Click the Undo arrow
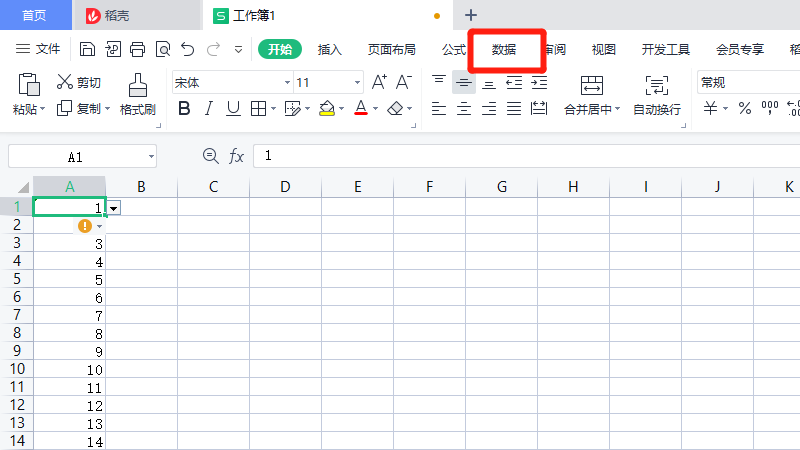The width and height of the screenshot is (800, 450). click(x=188, y=49)
